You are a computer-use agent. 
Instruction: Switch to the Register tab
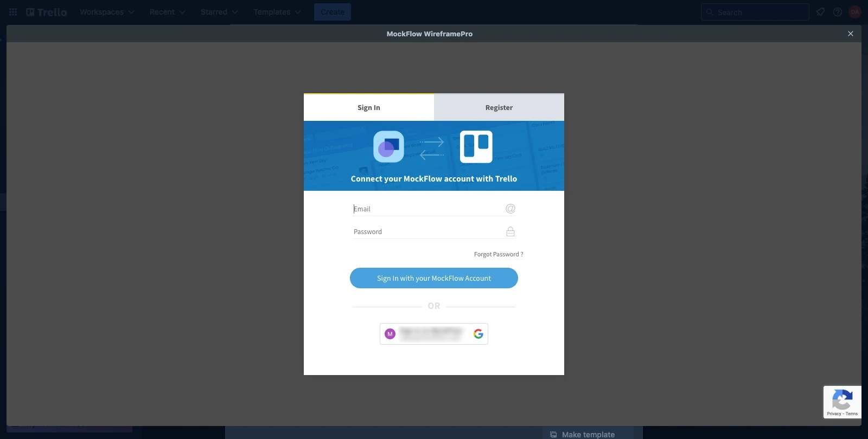click(499, 107)
